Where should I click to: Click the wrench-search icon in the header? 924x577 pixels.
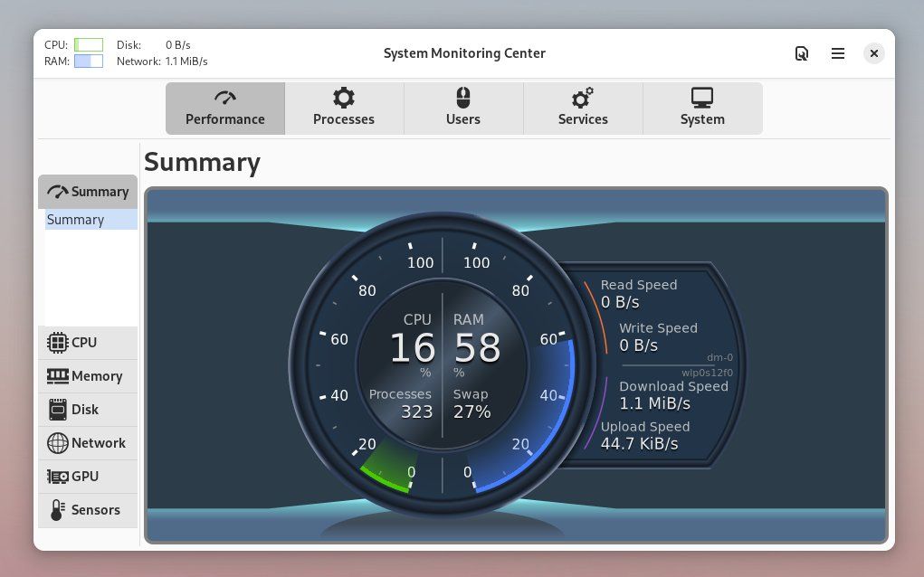pyautogui.click(x=802, y=53)
